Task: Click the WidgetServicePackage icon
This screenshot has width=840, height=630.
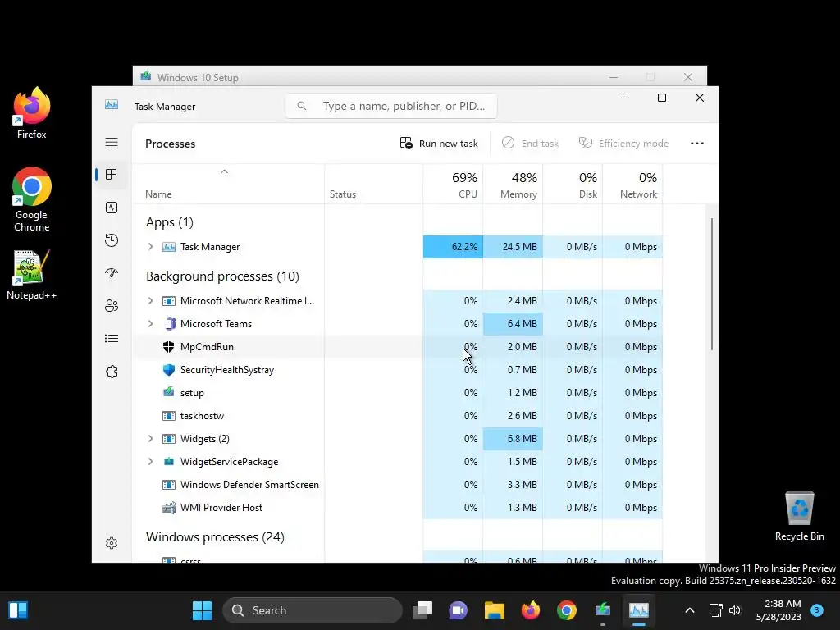Action: (169, 461)
